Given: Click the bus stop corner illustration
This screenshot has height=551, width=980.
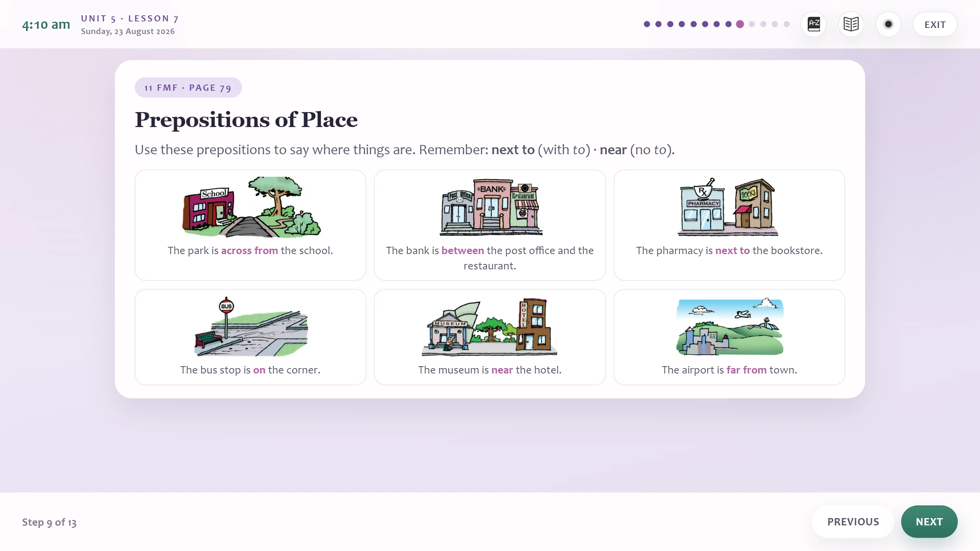Looking at the screenshot, I should tap(251, 326).
